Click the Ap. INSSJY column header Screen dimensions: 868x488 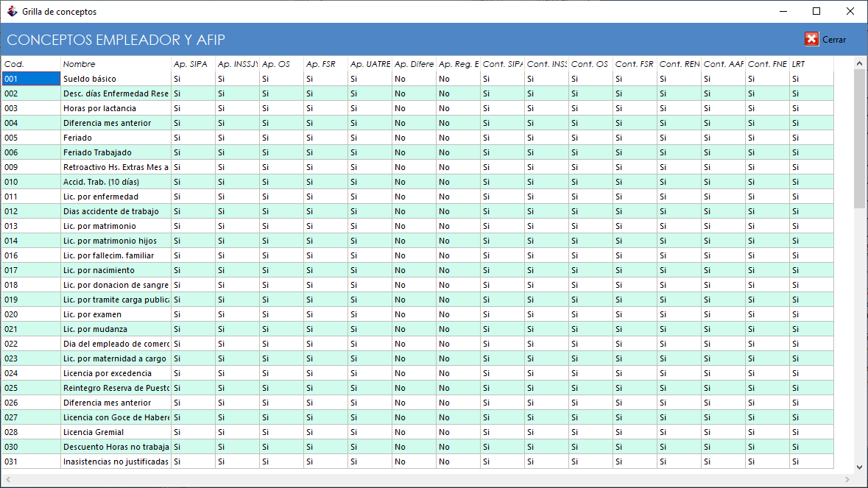point(238,64)
